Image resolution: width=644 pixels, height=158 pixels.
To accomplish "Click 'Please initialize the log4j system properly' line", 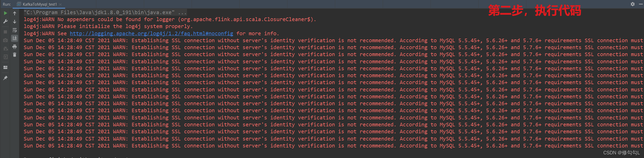I will click(x=108, y=26).
